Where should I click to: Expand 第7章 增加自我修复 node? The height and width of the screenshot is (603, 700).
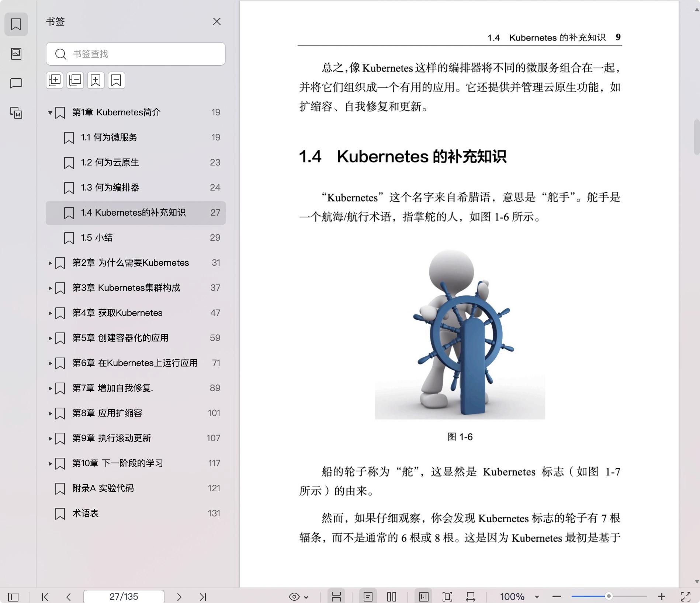point(50,388)
